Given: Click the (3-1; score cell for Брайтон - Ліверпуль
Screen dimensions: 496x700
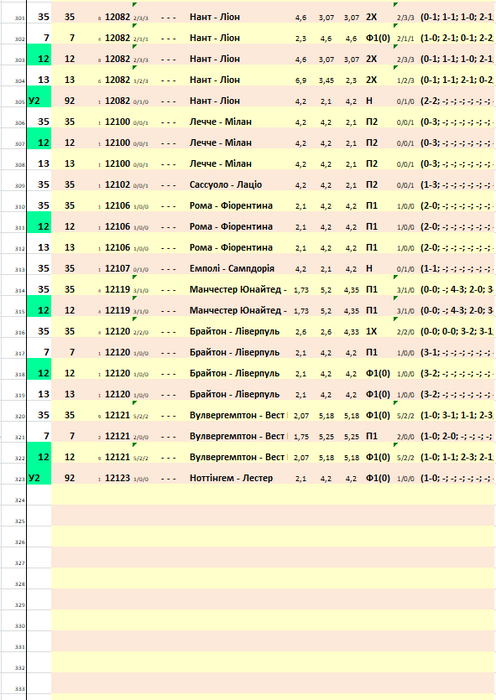Looking at the screenshot, I should click(x=456, y=353).
